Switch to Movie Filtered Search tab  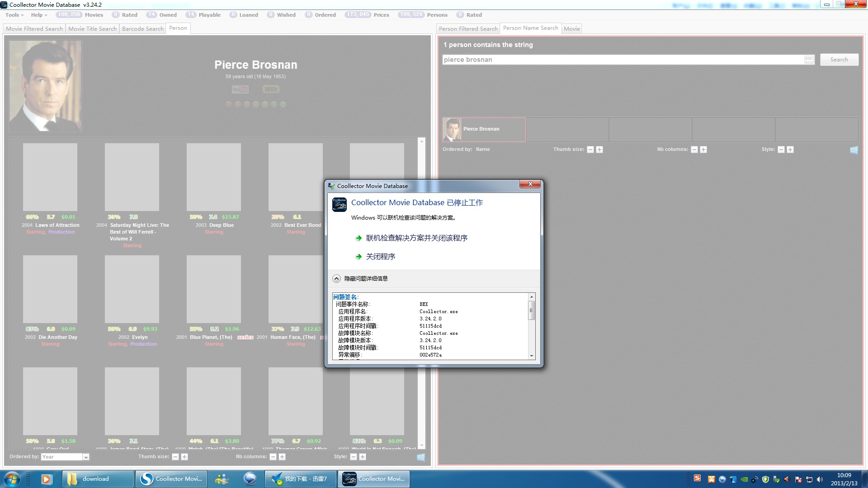click(x=34, y=28)
